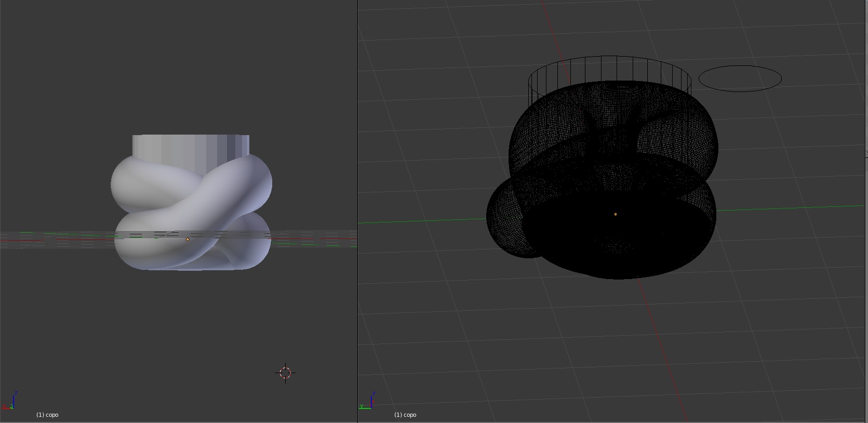The image size is (868, 423).
Task: Click the "(1) copo" label in right viewport
Action: (x=405, y=415)
